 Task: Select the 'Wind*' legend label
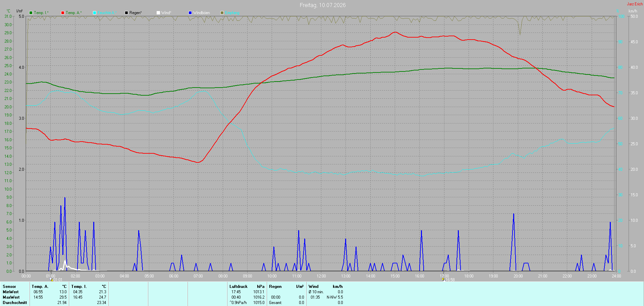click(x=166, y=13)
